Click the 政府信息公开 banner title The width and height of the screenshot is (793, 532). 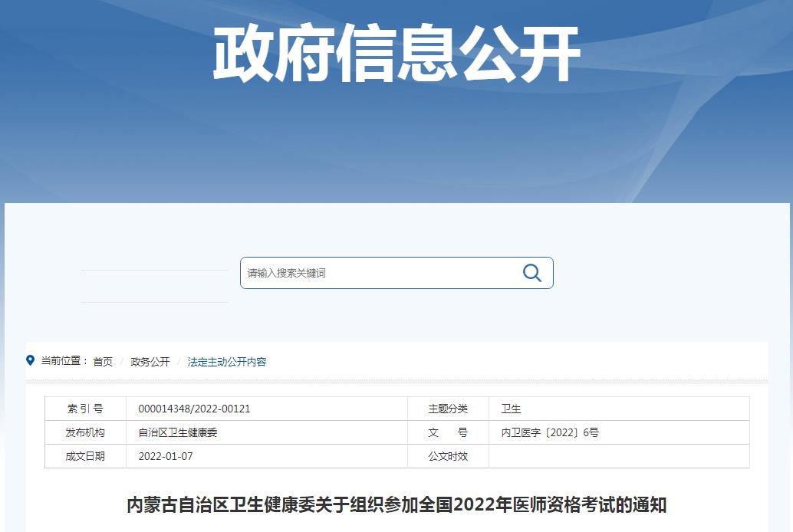396,54
